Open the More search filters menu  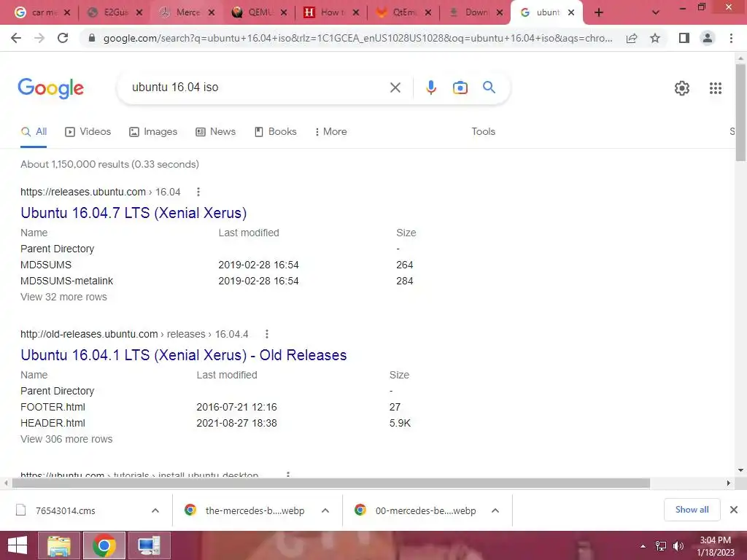330,132
